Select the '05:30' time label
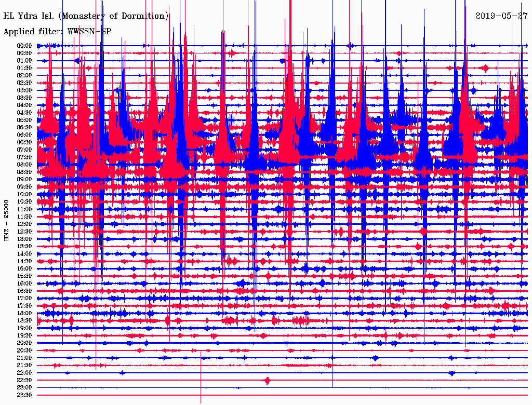Image resolution: width=532 pixels, height=405 pixels. (24, 127)
